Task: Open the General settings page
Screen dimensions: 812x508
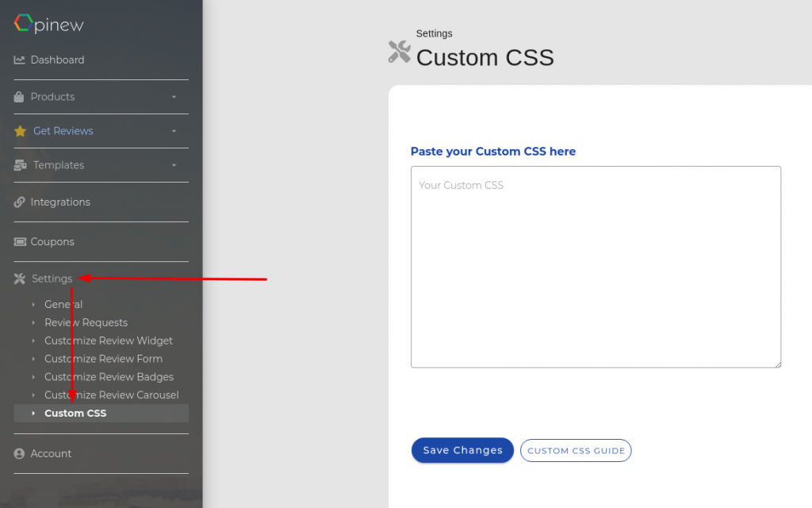Action: click(63, 305)
